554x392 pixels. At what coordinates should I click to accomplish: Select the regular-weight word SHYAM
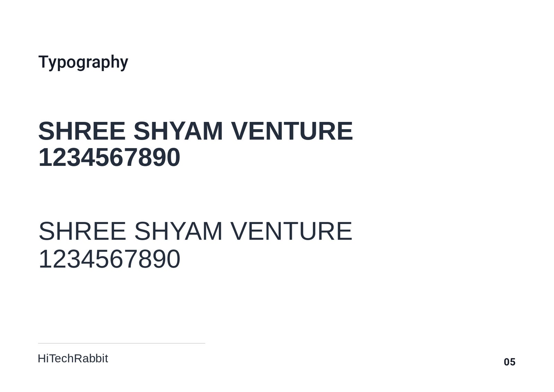pos(178,231)
